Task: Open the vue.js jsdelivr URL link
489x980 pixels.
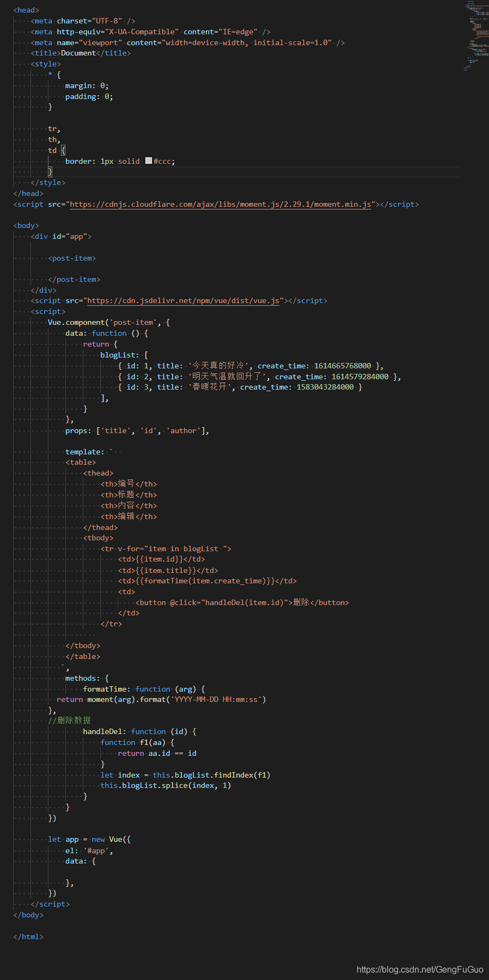Action: coord(184,301)
